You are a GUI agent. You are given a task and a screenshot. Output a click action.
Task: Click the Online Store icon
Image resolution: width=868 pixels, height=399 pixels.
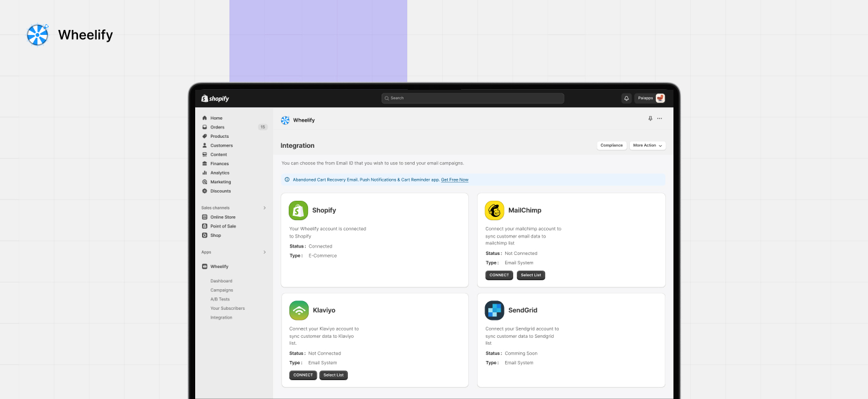pyautogui.click(x=205, y=217)
